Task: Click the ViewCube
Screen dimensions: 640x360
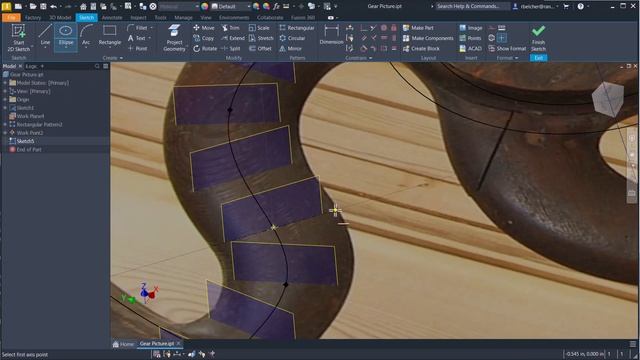Action: pyautogui.click(x=608, y=99)
